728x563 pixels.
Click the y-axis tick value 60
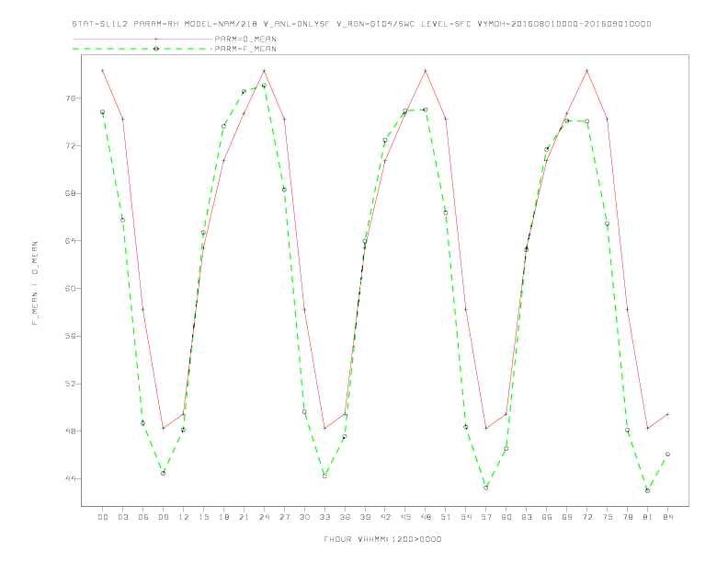click(70, 289)
